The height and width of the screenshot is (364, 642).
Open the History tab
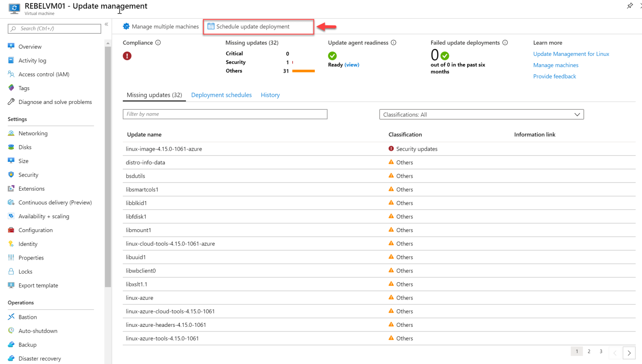(270, 95)
